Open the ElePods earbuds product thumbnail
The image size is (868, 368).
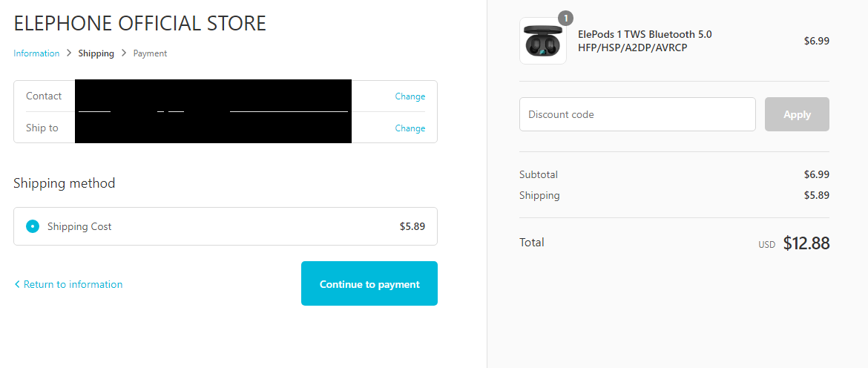tap(543, 41)
